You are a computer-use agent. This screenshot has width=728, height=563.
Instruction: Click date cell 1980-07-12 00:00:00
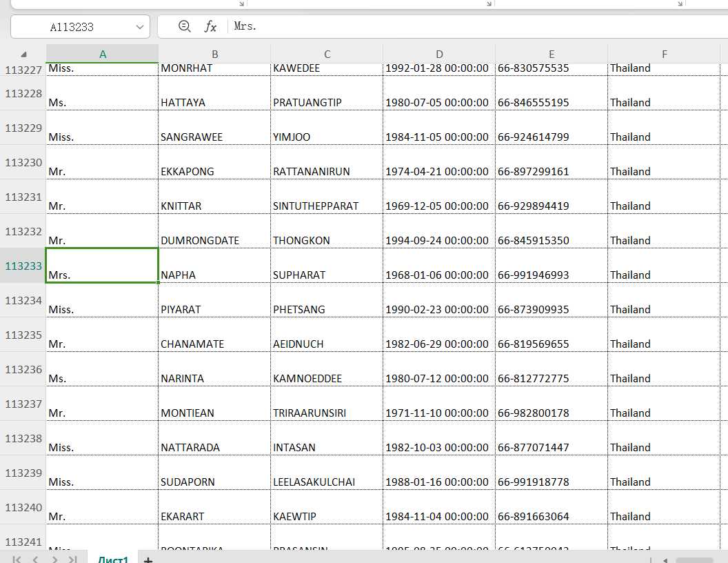[439, 369]
